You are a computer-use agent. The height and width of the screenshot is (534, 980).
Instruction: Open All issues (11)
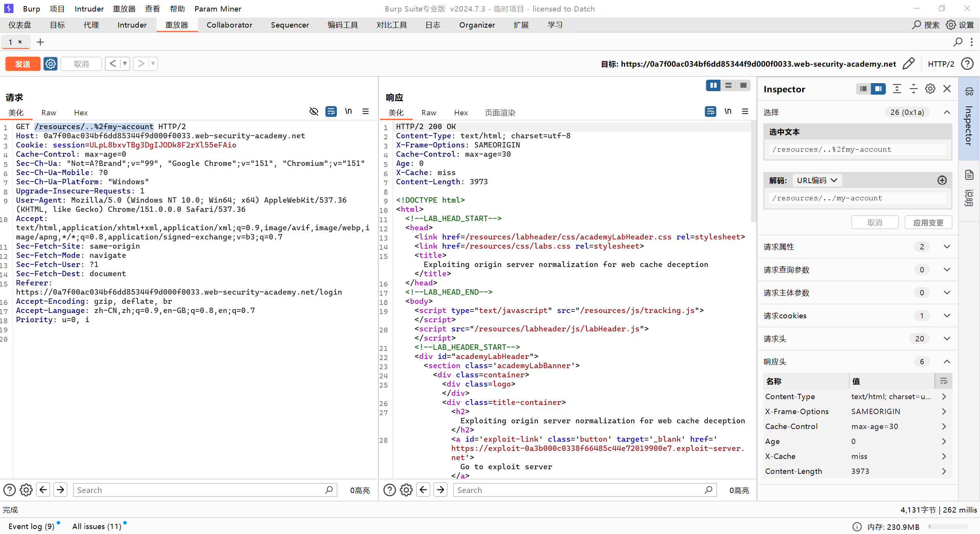97,526
